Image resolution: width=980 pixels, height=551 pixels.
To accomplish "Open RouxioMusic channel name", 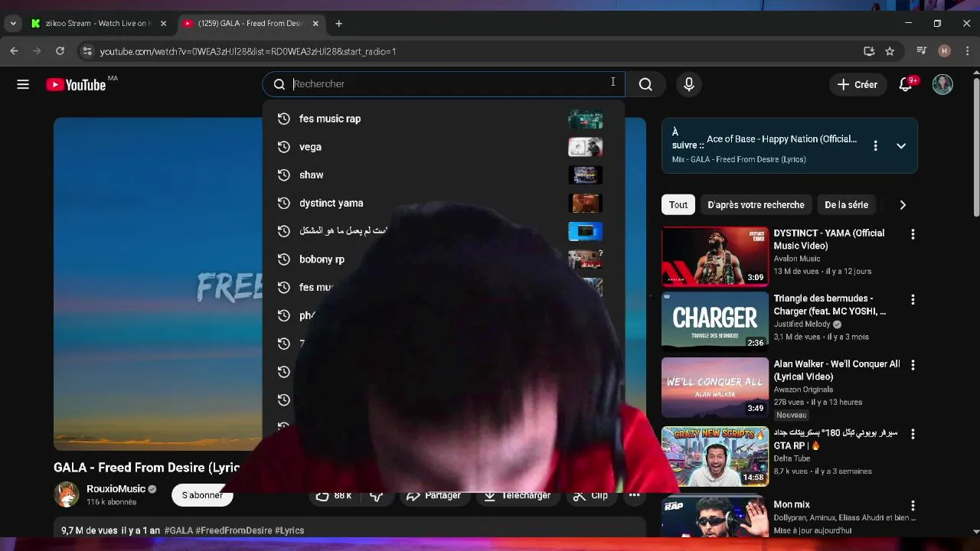I will click(116, 489).
